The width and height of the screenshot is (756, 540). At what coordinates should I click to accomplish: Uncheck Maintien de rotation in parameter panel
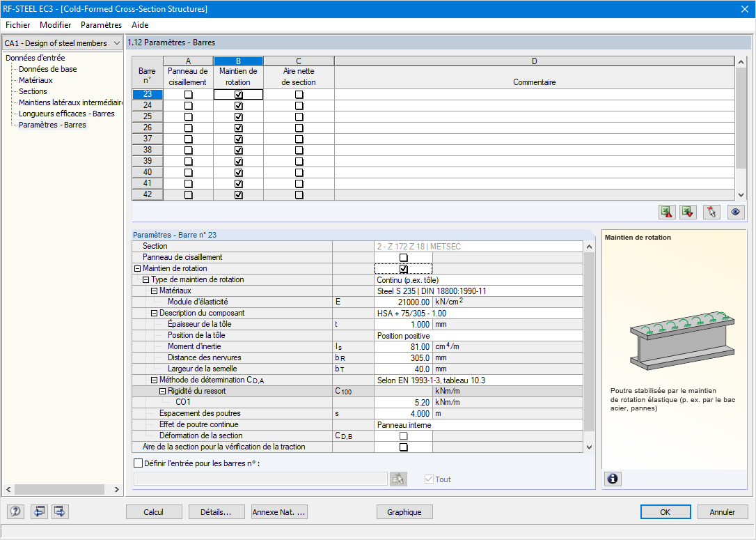point(404,269)
